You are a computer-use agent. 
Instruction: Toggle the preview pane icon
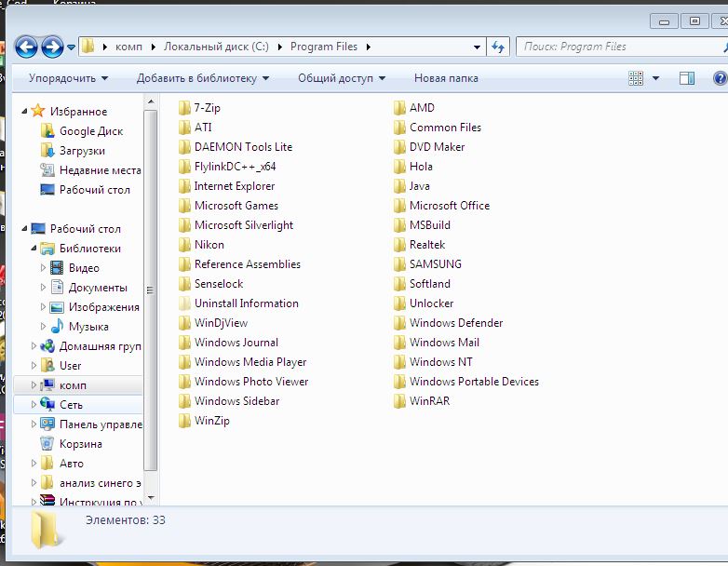(x=687, y=78)
